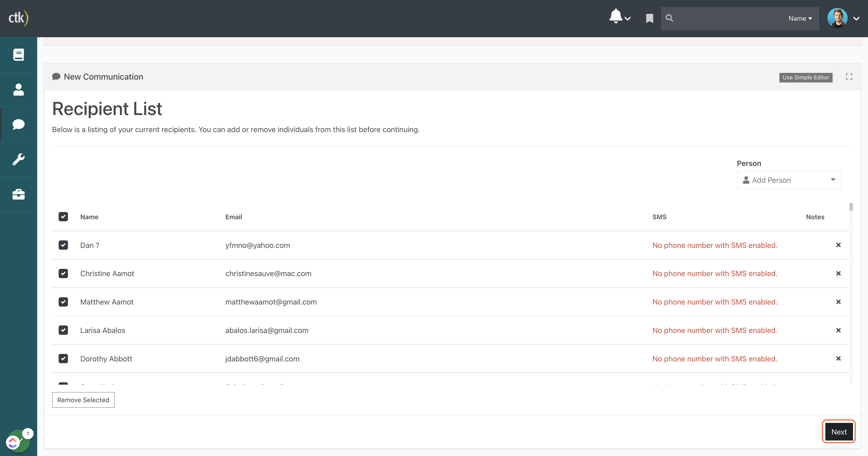Click the Notes column header
Image resolution: width=868 pixels, height=456 pixels.
point(815,217)
